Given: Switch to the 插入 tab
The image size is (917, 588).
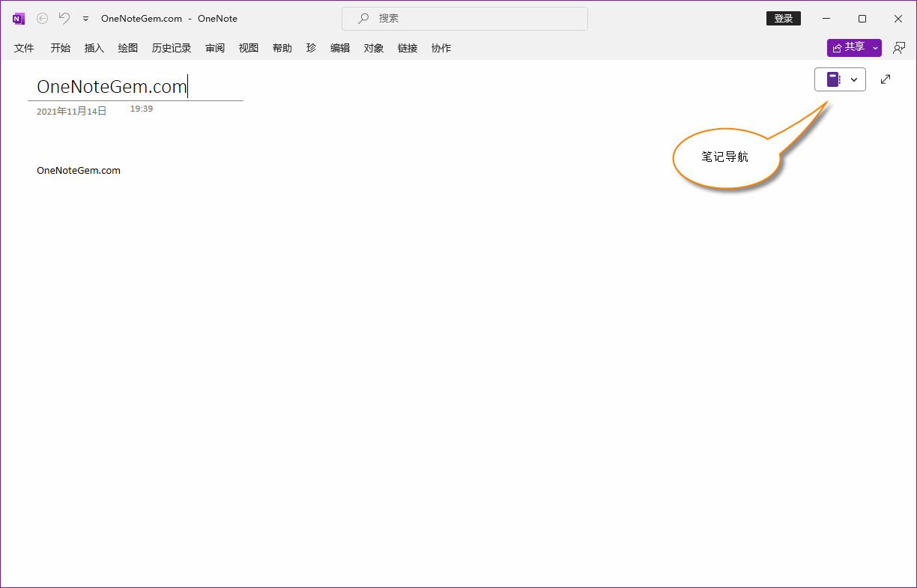Looking at the screenshot, I should coord(94,48).
